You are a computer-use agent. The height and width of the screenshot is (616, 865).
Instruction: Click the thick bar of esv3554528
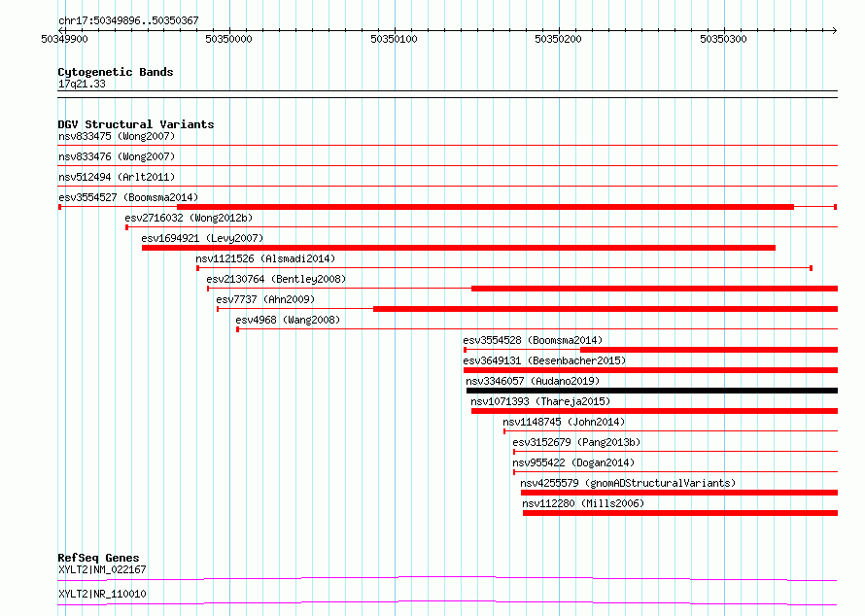(709, 350)
